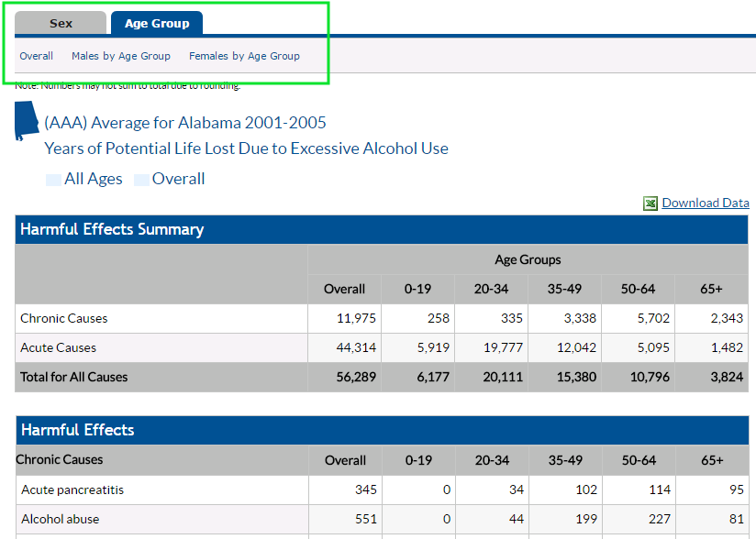Click total 65+ value 3,824
This screenshot has width=756, height=539.
click(727, 377)
